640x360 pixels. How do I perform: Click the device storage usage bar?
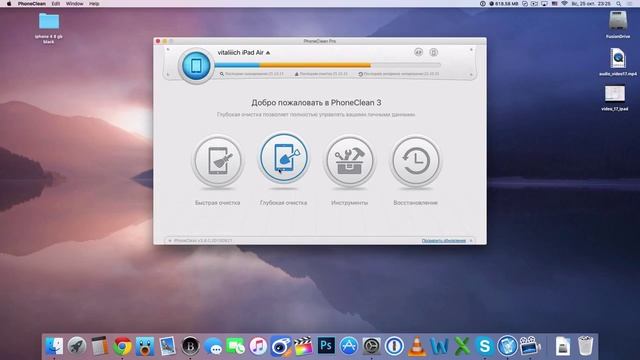328,65
